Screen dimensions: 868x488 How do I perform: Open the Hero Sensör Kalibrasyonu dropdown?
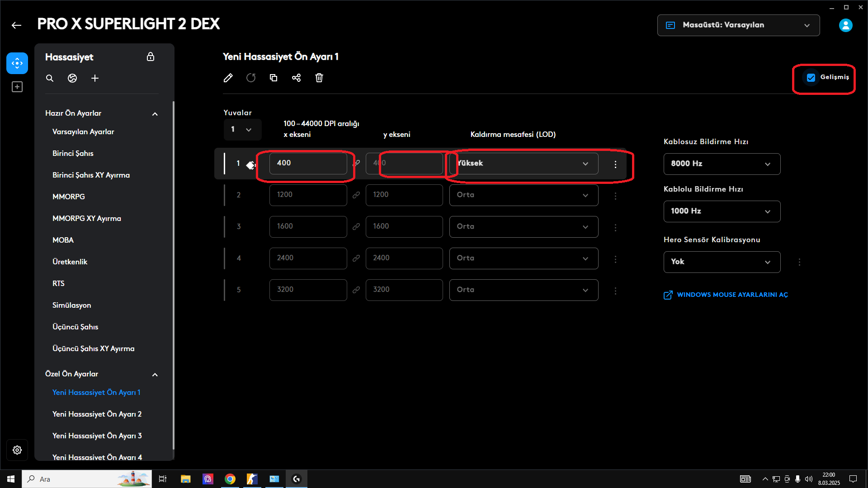click(x=722, y=262)
